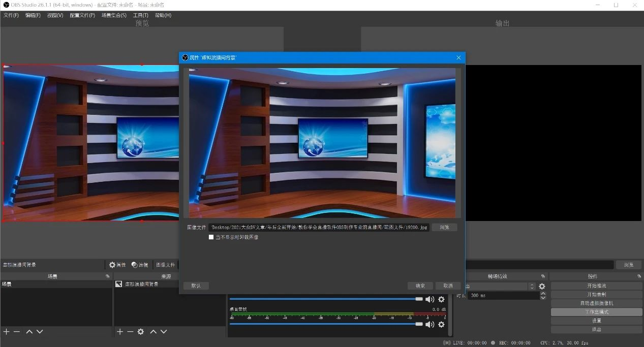Click 启动虚拟摄像机 button
644x347 pixels.
[x=596, y=303]
